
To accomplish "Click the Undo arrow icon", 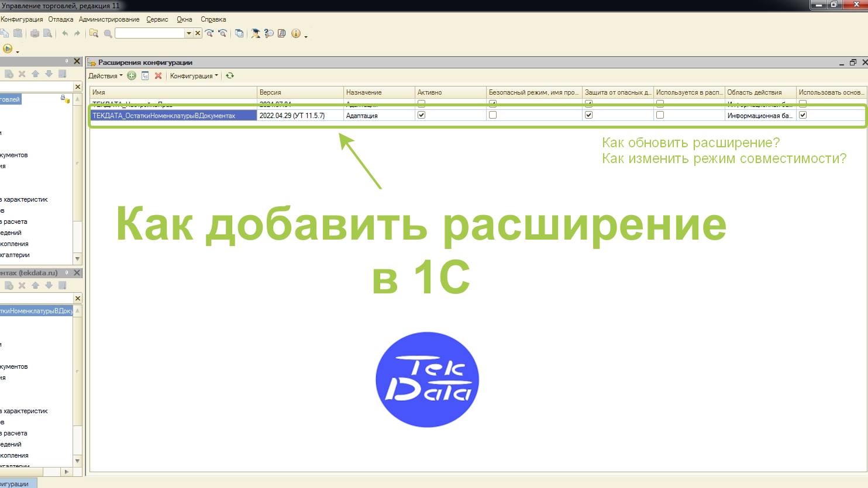I will click(x=64, y=33).
